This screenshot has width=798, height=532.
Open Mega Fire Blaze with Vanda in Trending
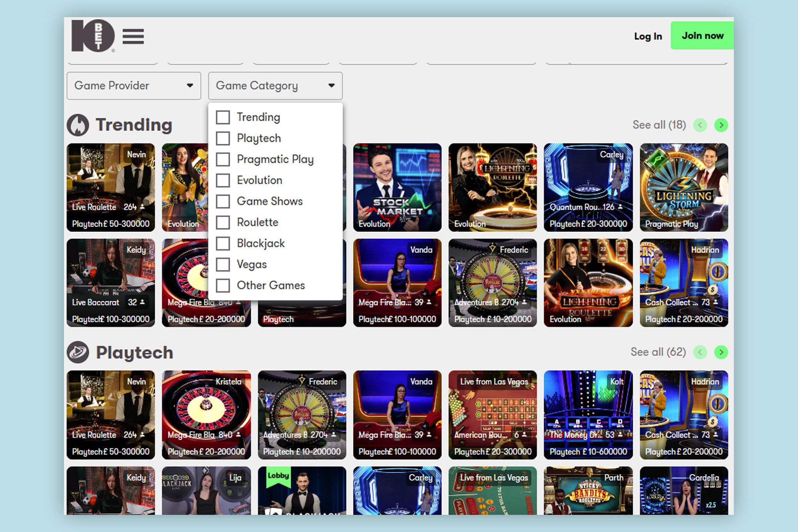pos(397,283)
